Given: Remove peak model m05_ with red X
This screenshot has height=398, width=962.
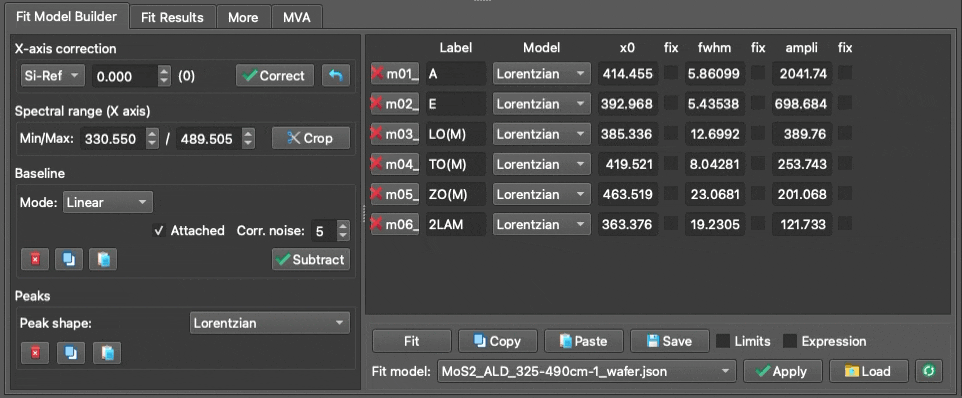Looking at the screenshot, I should tap(394, 194).
